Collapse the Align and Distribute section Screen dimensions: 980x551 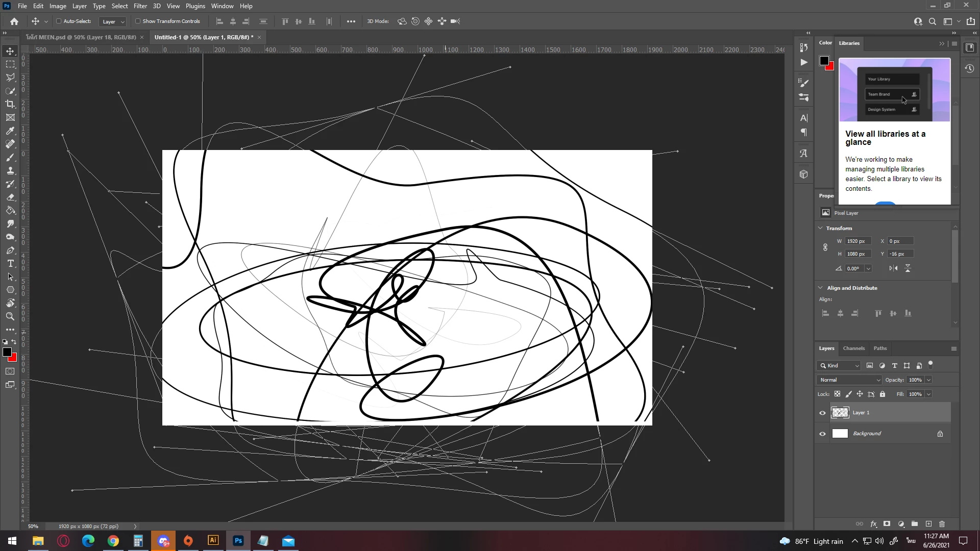(820, 288)
